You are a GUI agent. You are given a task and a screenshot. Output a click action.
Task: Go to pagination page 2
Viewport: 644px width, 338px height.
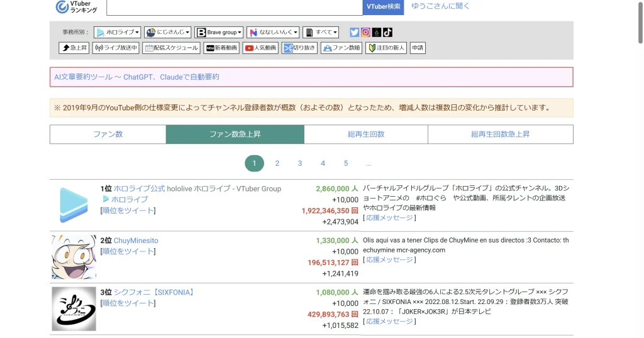pyautogui.click(x=277, y=163)
